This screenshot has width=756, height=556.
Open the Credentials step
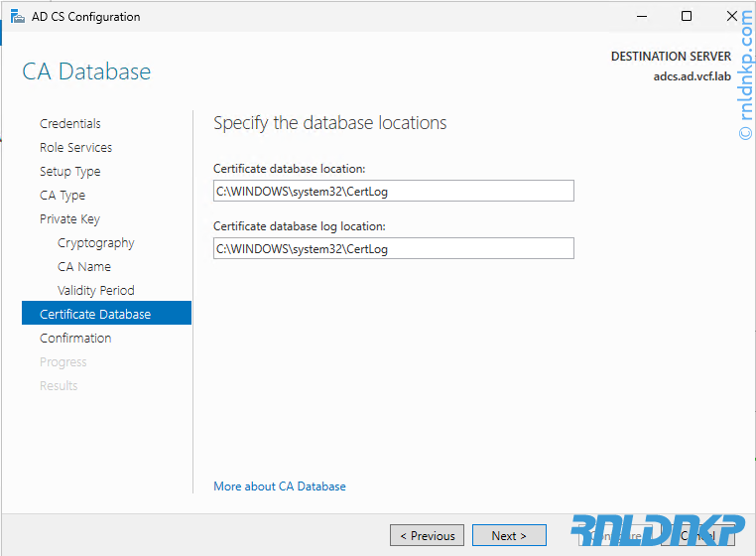coord(70,124)
